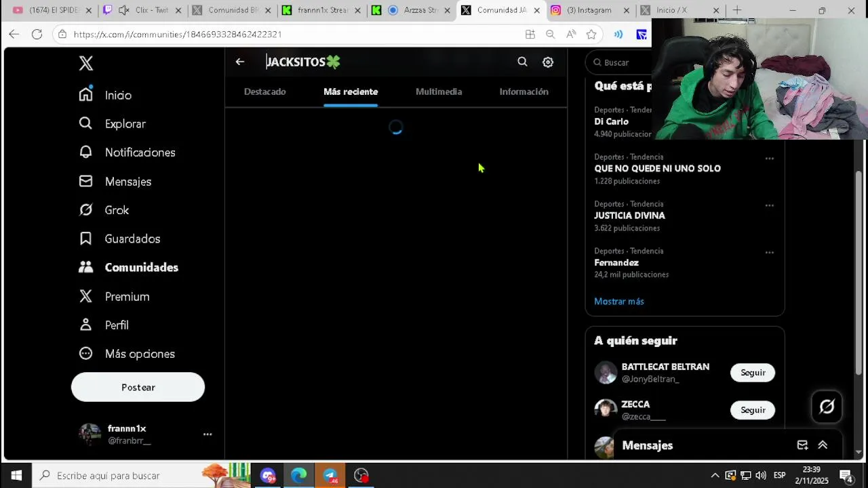The width and height of the screenshot is (868, 488).
Task: Open the QUE NO QUEDE NI UNO SOLO trend
Action: 657,168
